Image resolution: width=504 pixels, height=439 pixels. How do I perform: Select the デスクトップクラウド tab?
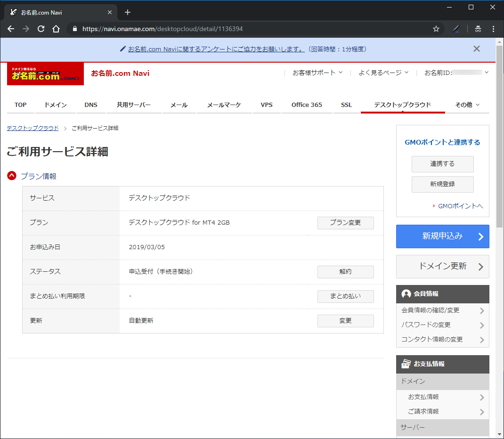tap(403, 105)
